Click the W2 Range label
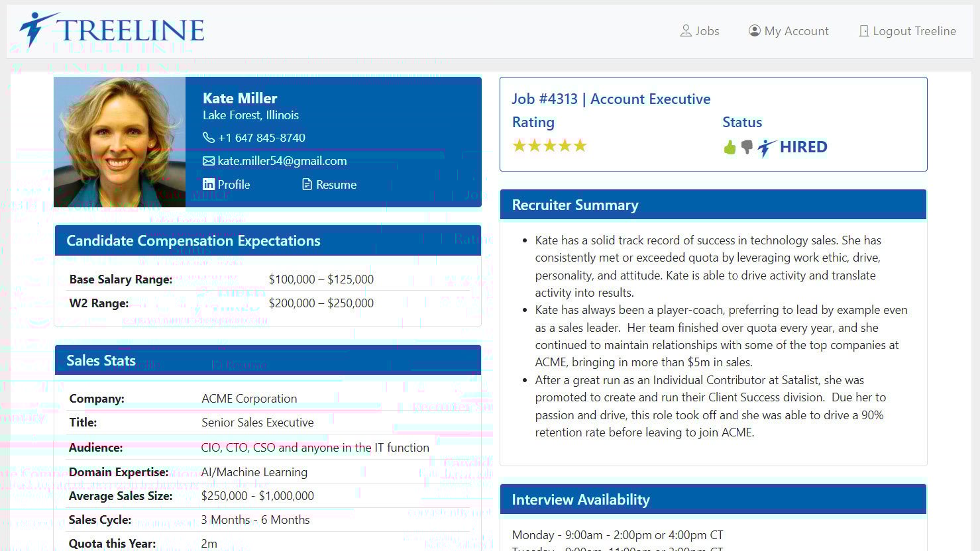The width and height of the screenshot is (980, 551). coord(99,303)
